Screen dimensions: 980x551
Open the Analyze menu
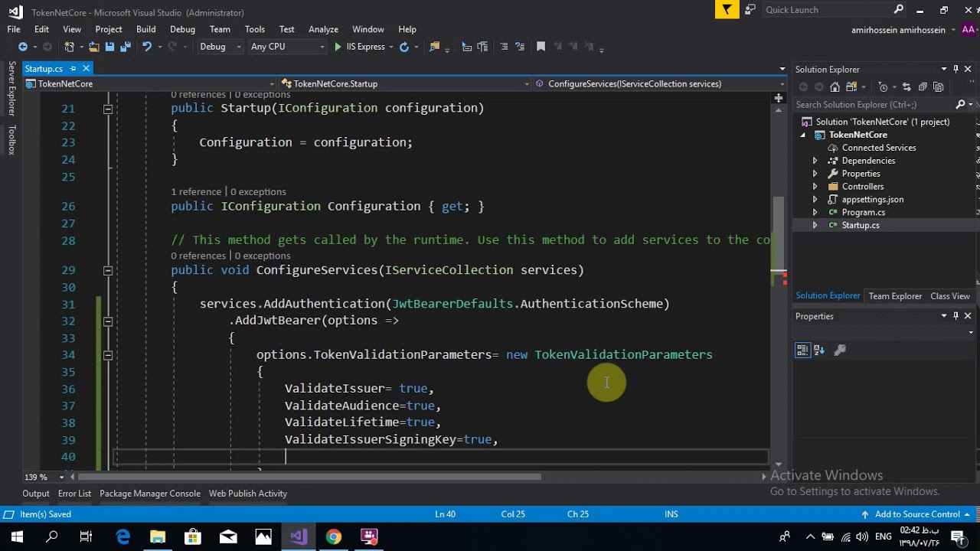(323, 29)
